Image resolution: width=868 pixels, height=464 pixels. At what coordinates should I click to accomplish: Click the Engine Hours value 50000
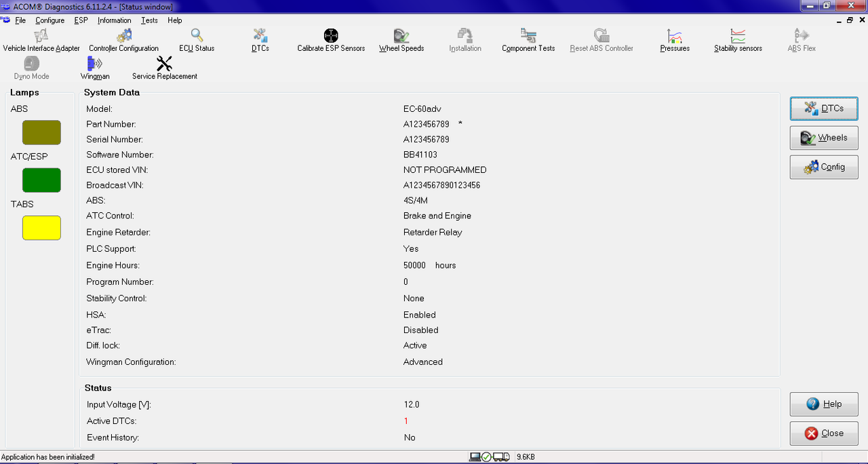[x=414, y=265]
